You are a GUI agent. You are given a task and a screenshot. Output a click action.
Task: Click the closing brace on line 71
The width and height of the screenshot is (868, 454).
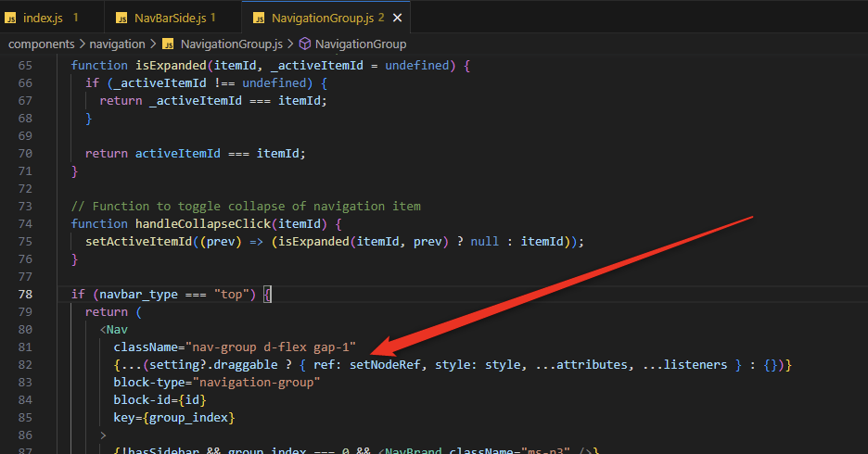pyautogui.click(x=75, y=171)
